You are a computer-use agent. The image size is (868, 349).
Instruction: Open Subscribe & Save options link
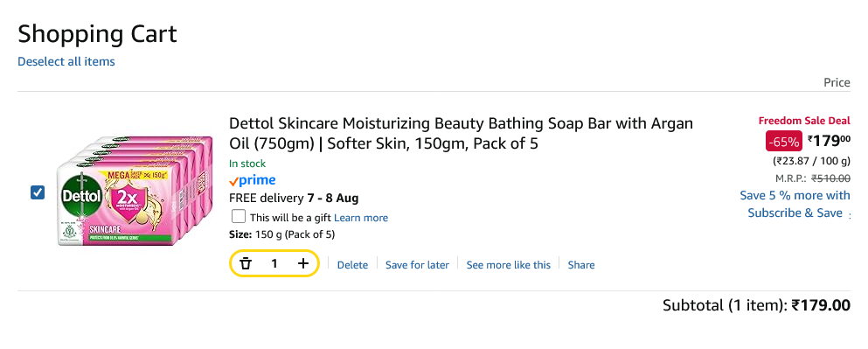pos(795,204)
